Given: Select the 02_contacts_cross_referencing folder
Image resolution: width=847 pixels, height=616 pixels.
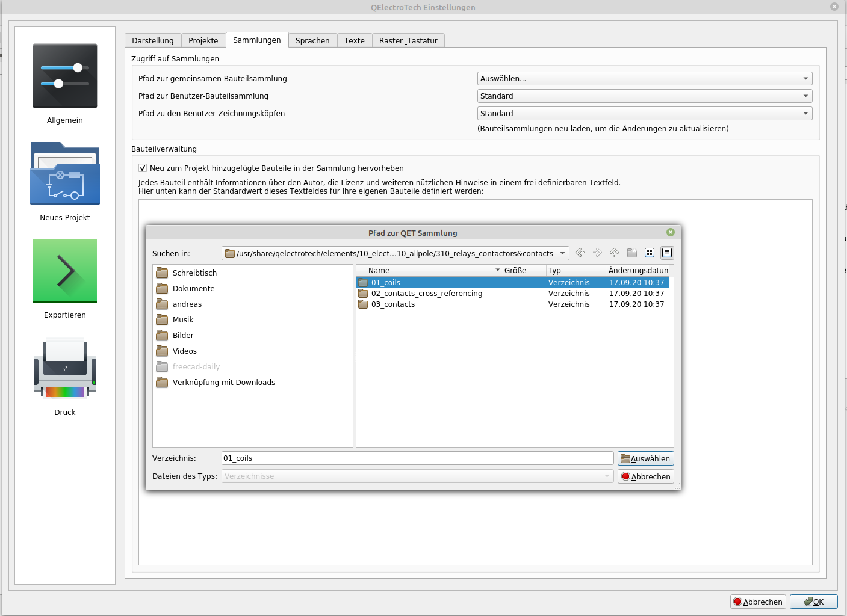Looking at the screenshot, I should pyautogui.click(x=426, y=294).
